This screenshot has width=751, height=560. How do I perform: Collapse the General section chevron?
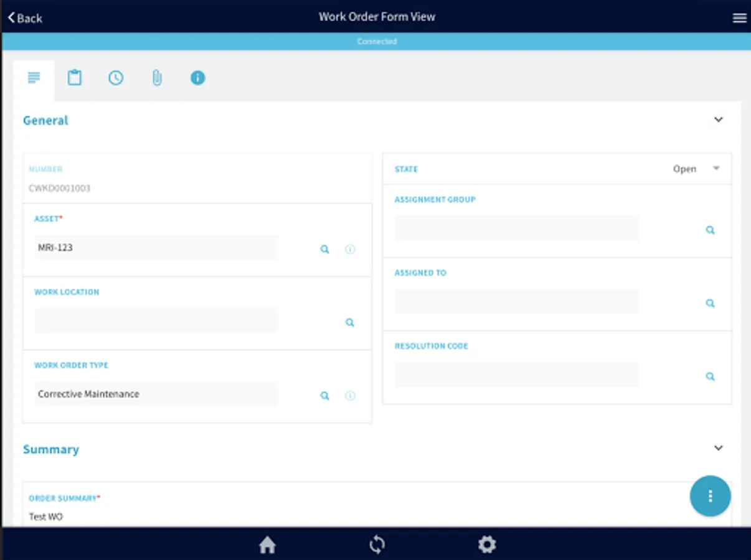coord(719,119)
